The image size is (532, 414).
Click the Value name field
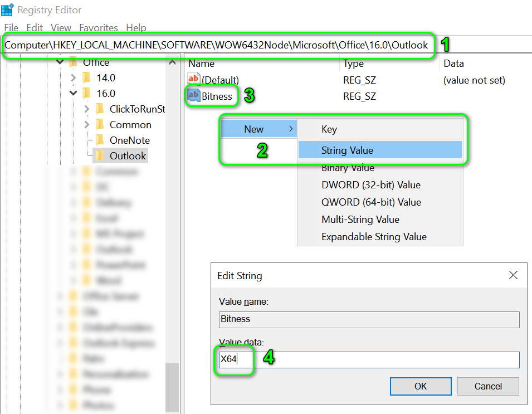(369, 320)
